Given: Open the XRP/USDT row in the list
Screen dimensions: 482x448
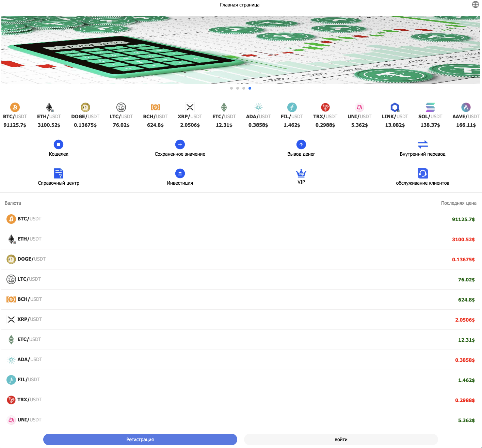Looking at the screenshot, I should click(241, 320).
